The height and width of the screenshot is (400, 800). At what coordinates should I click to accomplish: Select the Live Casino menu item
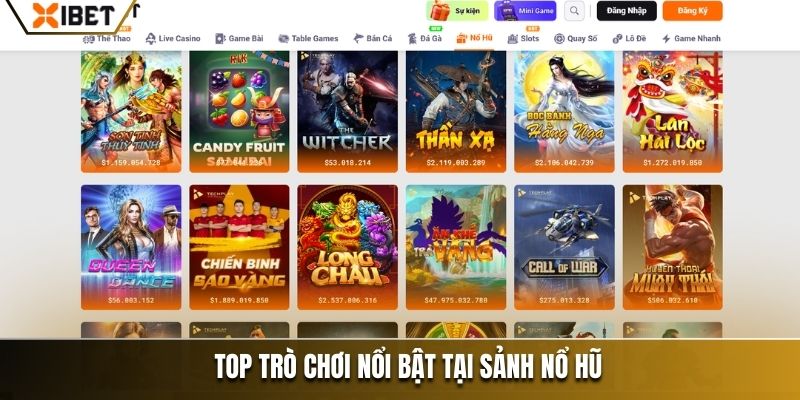pyautogui.click(x=173, y=38)
